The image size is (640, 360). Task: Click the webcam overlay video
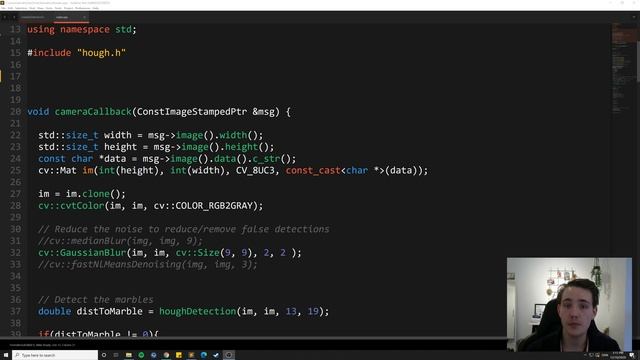(x=569, y=304)
